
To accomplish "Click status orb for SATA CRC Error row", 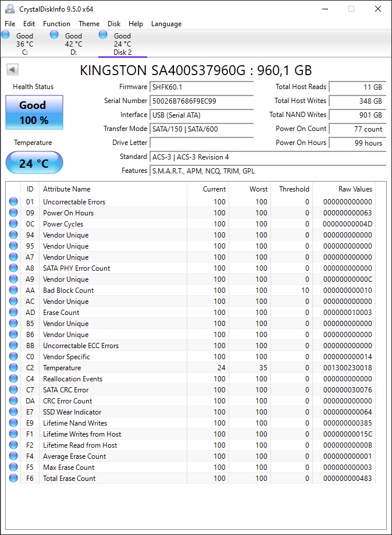I will tap(13, 389).
